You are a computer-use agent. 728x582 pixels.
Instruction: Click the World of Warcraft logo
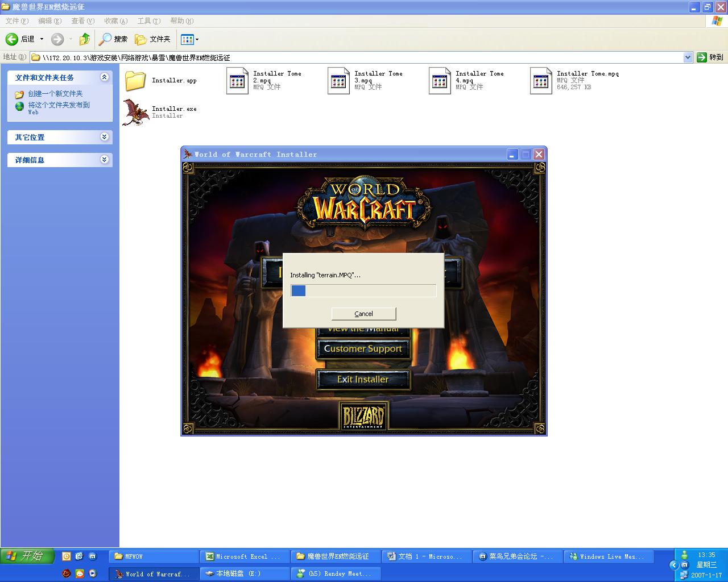(x=363, y=203)
